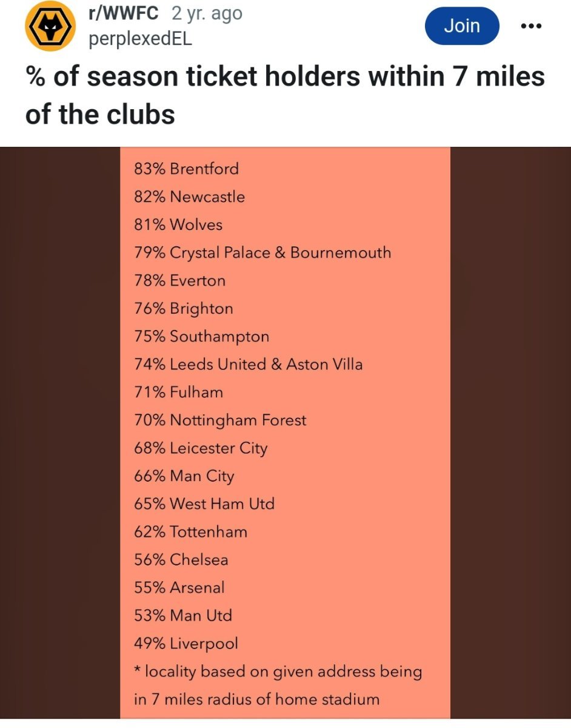The width and height of the screenshot is (571, 728).
Task: Tap the 74% Leeds United & Aston Villa entry
Action: pos(249,364)
